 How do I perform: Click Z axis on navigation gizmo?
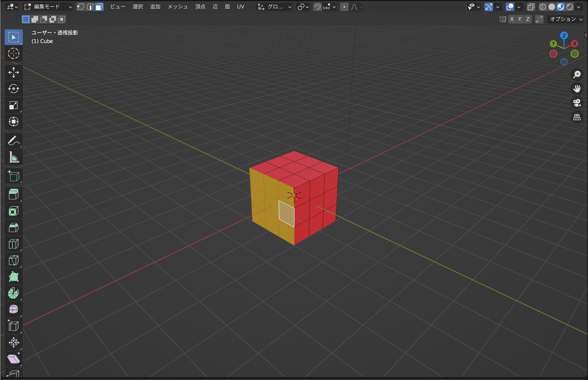point(564,36)
